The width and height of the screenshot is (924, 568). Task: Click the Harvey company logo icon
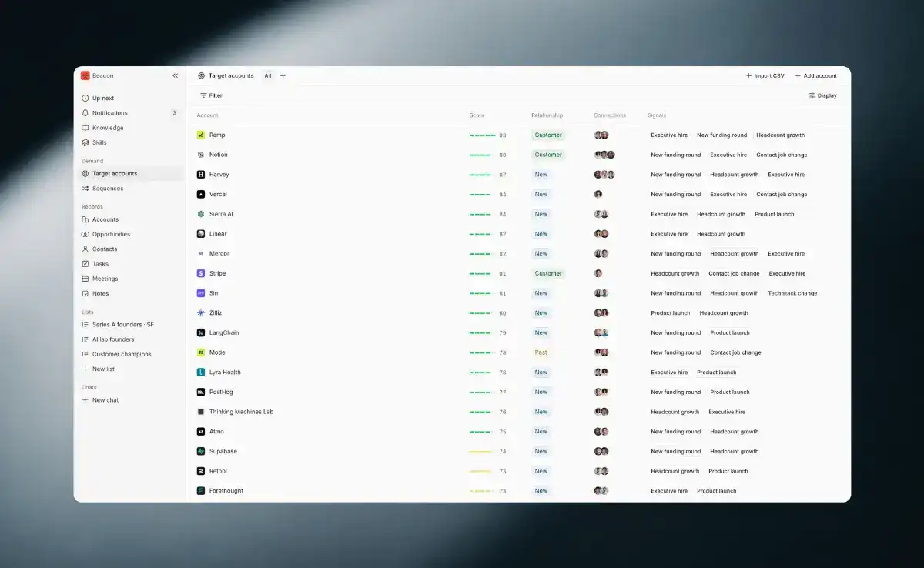click(x=201, y=175)
